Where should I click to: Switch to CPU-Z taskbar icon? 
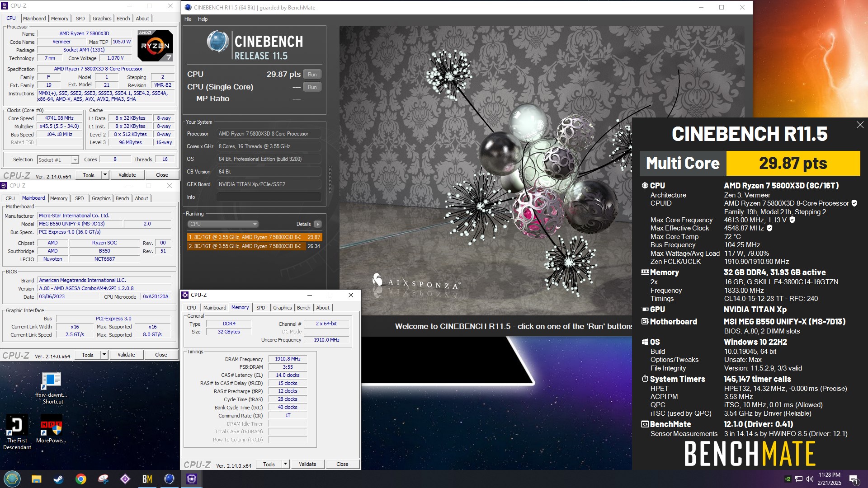tap(192, 479)
